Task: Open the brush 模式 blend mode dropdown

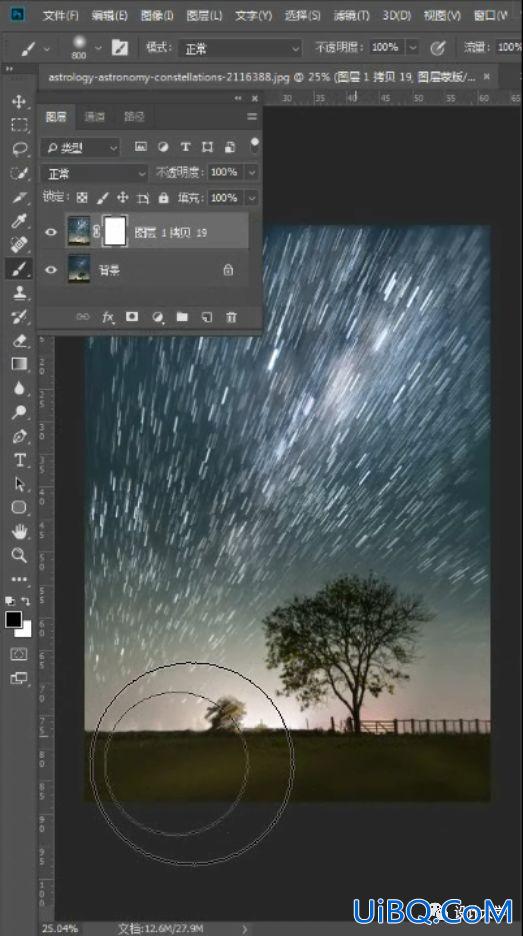Action: click(x=240, y=48)
